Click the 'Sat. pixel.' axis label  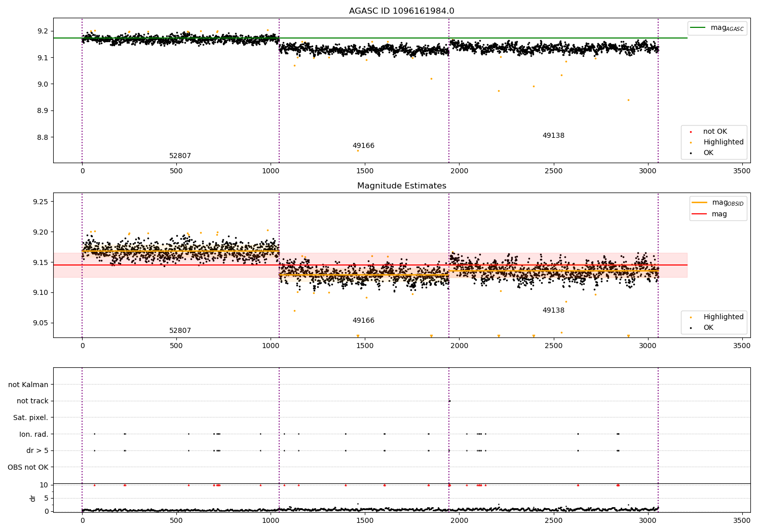pos(31,418)
